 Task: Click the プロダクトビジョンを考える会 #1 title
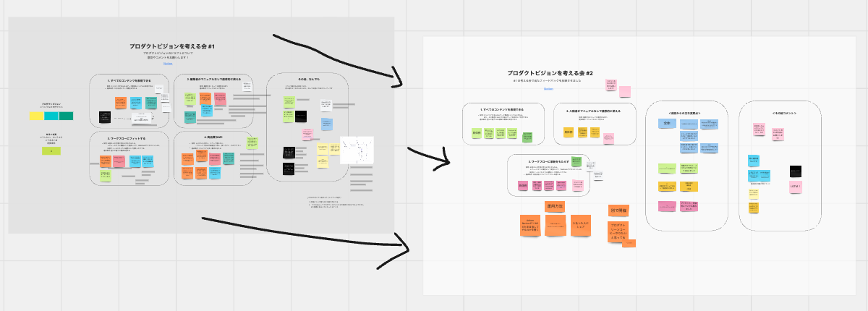172,47
